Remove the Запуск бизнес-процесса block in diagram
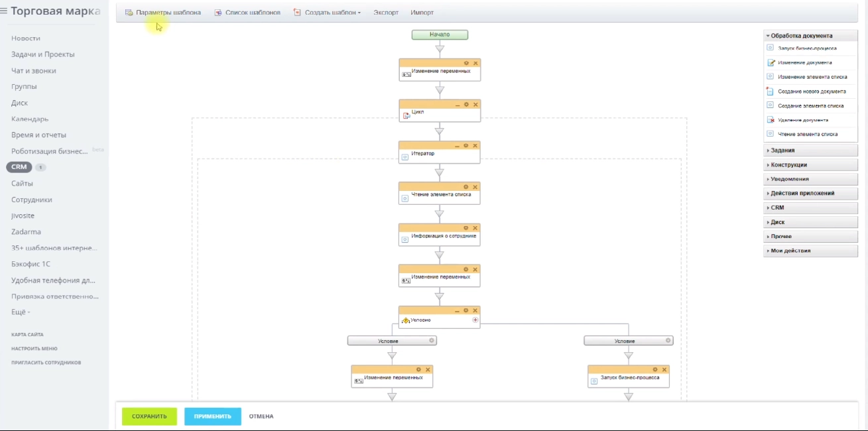 664,369
